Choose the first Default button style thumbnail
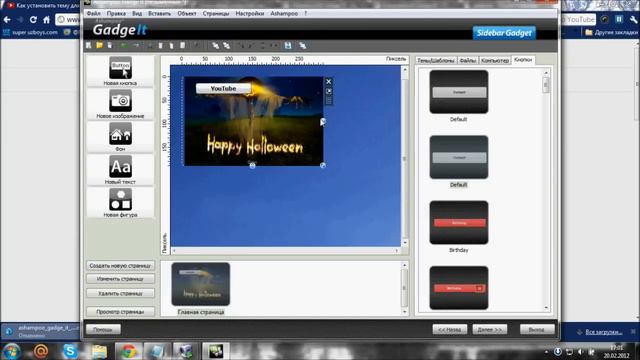 pos(459,92)
